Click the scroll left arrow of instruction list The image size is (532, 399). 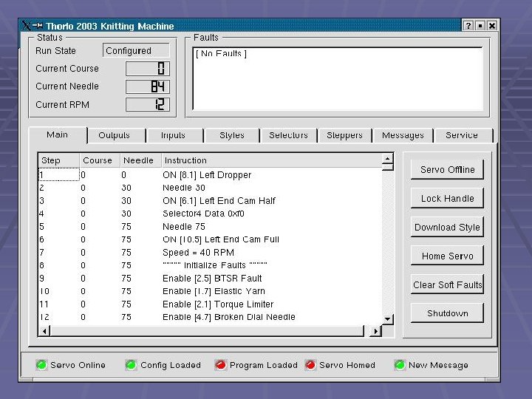(44, 331)
